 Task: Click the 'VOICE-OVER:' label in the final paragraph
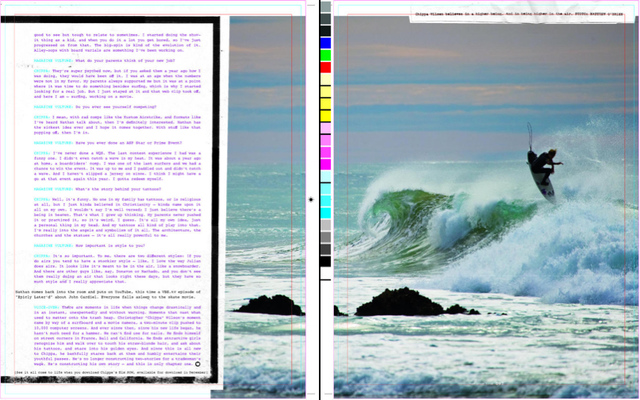[47, 307]
